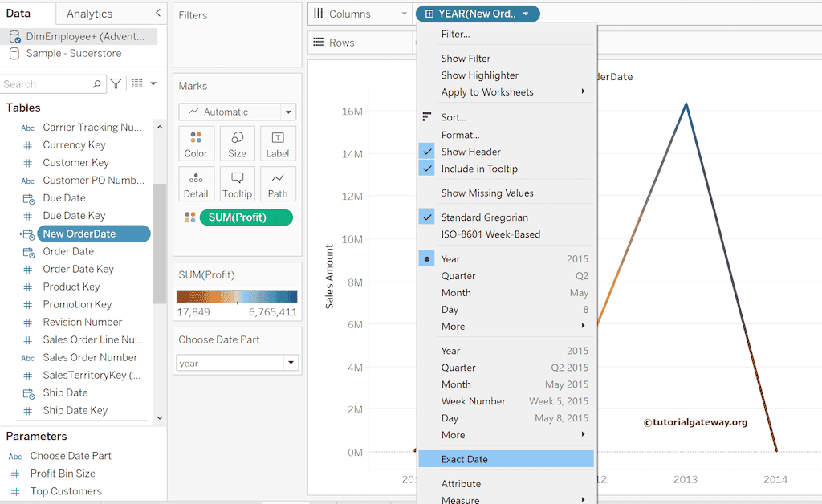Viewport: 822px width, 504px height.
Task: Click the Abc icon beside Carrier Tracking Number
Action: click(28, 128)
